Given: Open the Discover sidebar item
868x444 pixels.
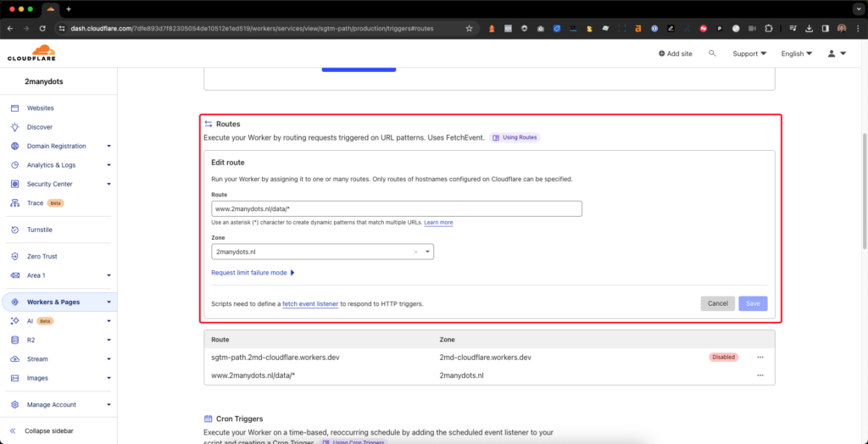Looking at the screenshot, I should [x=39, y=127].
